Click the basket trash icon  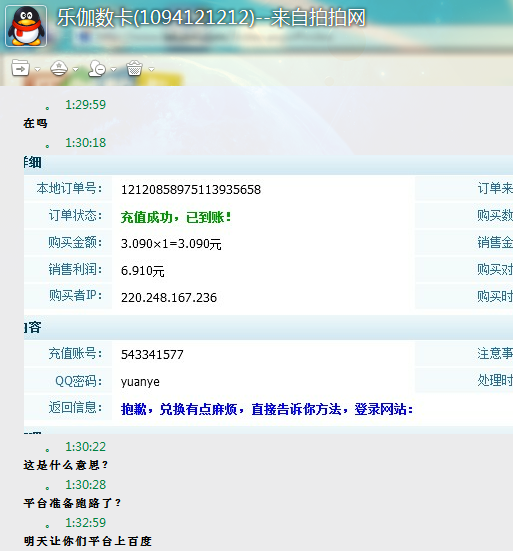pyautogui.click(x=135, y=68)
